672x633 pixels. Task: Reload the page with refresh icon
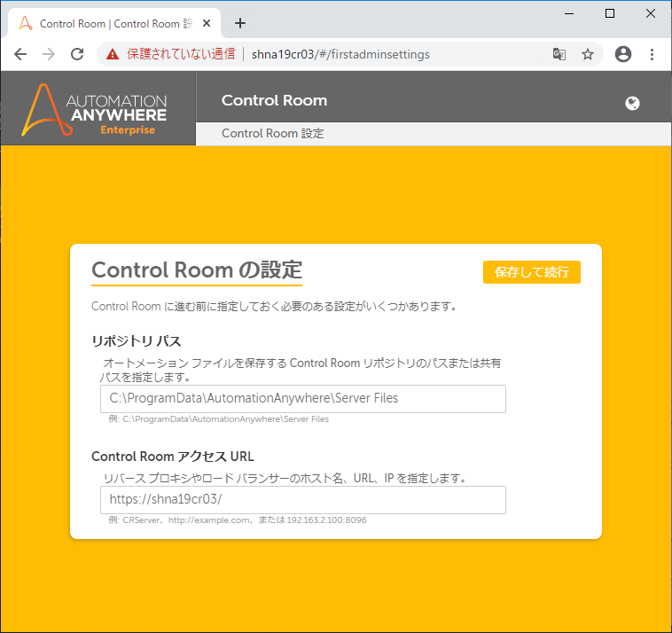[77, 54]
